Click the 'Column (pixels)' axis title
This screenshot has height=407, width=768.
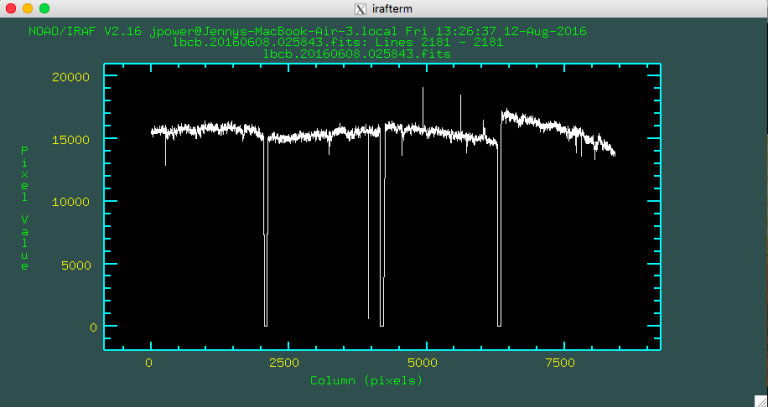point(366,380)
